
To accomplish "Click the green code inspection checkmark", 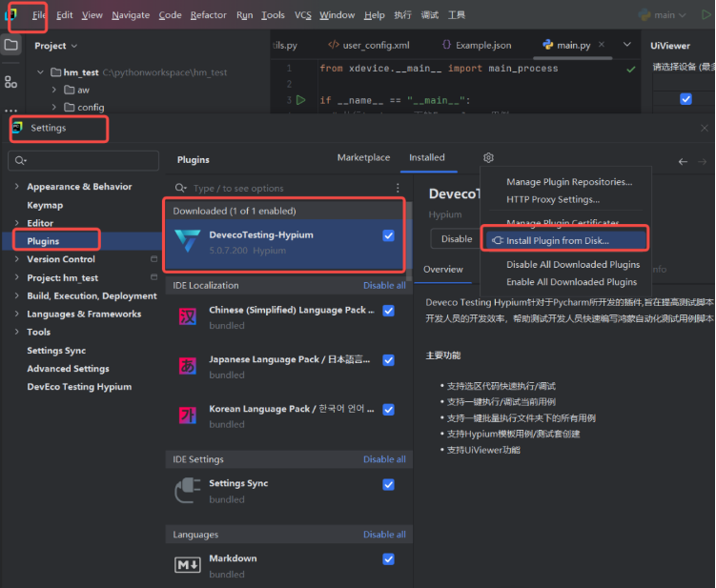I will [630, 70].
